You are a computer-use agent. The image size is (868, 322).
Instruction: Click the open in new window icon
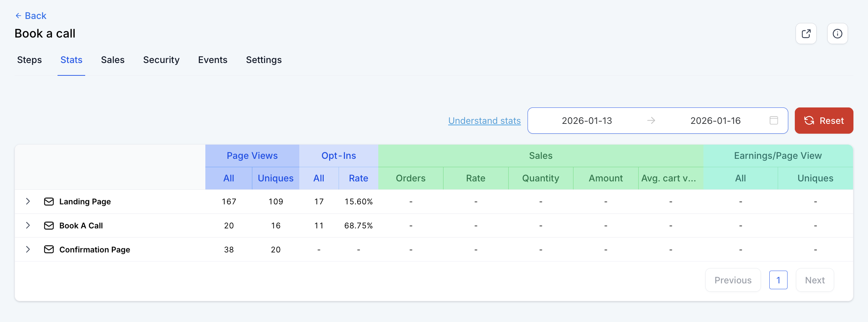pos(806,34)
